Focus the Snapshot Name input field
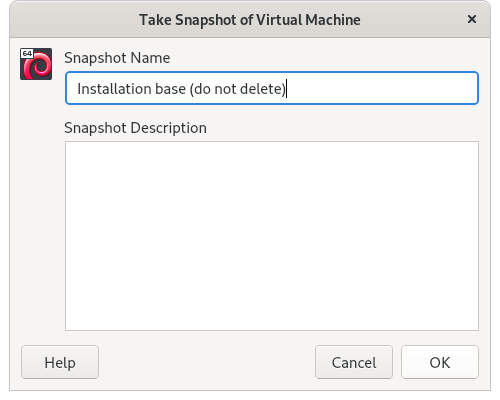This screenshot has height=400, width=500. (272, 88)
